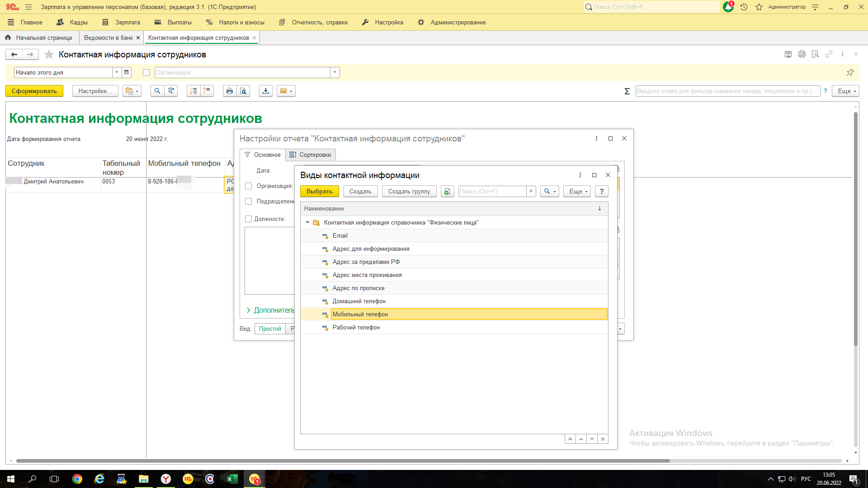Select Адрес по прописке row

click(454, 288)
